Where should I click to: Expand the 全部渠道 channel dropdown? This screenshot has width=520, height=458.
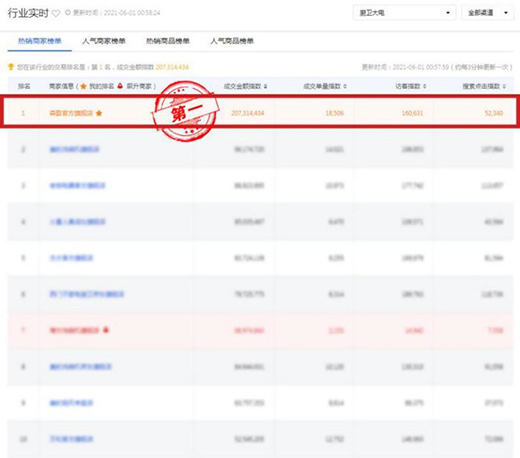487,13
